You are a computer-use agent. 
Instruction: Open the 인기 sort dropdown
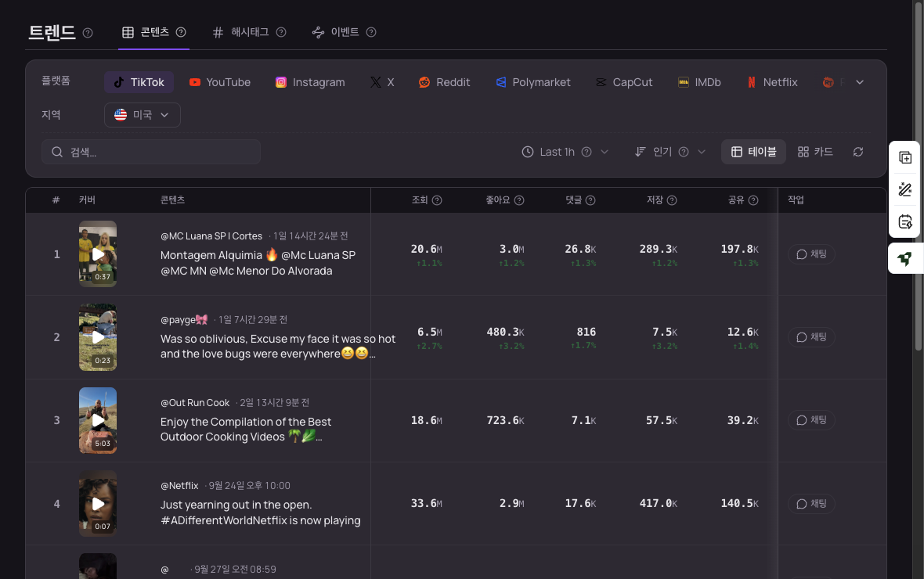click(x=670, y=152)
